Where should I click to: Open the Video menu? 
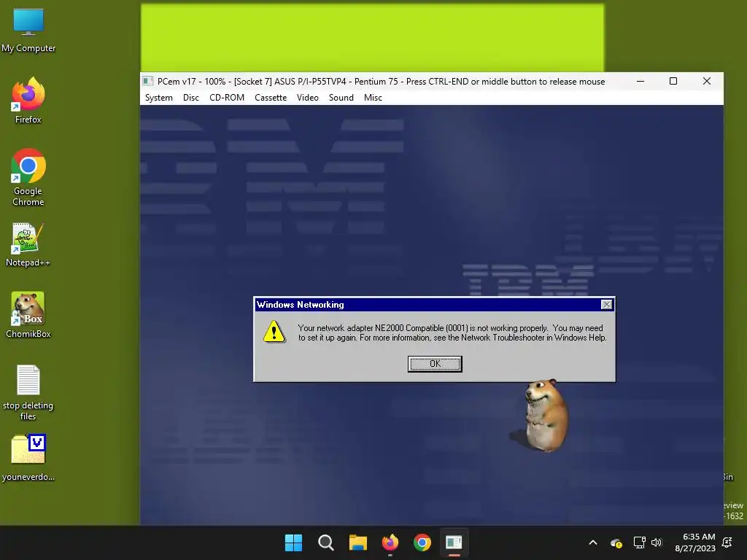click(307, 98)
